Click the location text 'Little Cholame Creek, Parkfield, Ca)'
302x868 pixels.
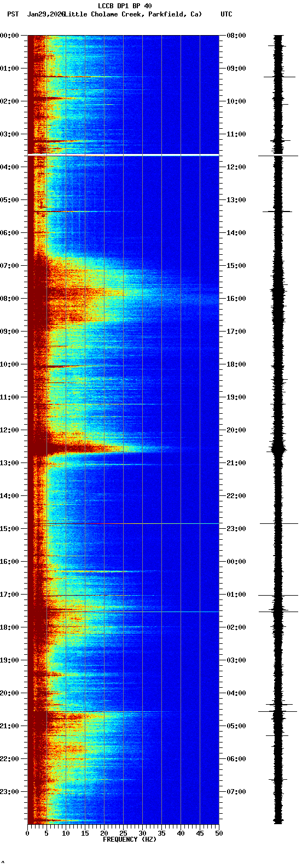pos(133,14)
